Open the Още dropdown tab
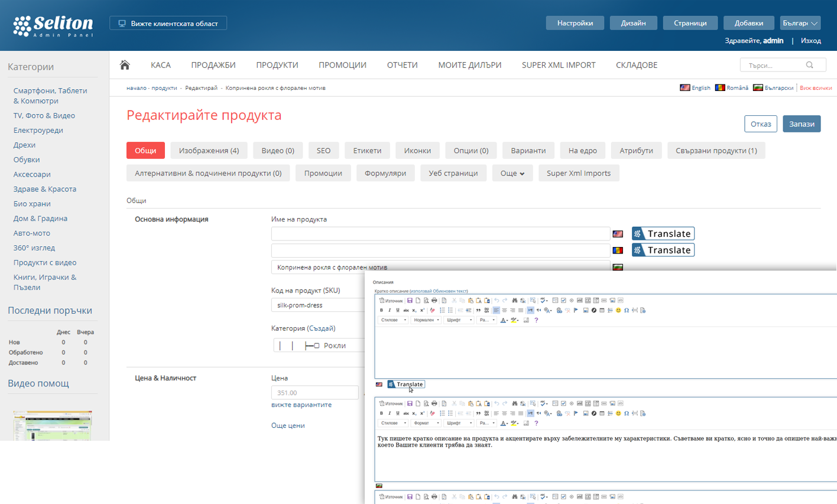This screenshot has width=837, height=504. pyautogui.click(x=512, y=173)
